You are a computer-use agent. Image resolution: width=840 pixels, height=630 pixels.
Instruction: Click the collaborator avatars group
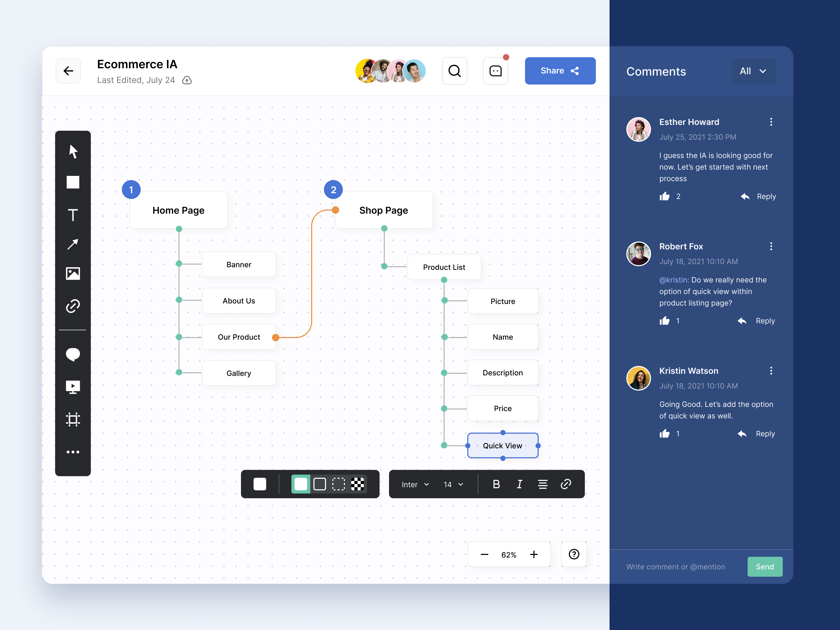[390, 71]
